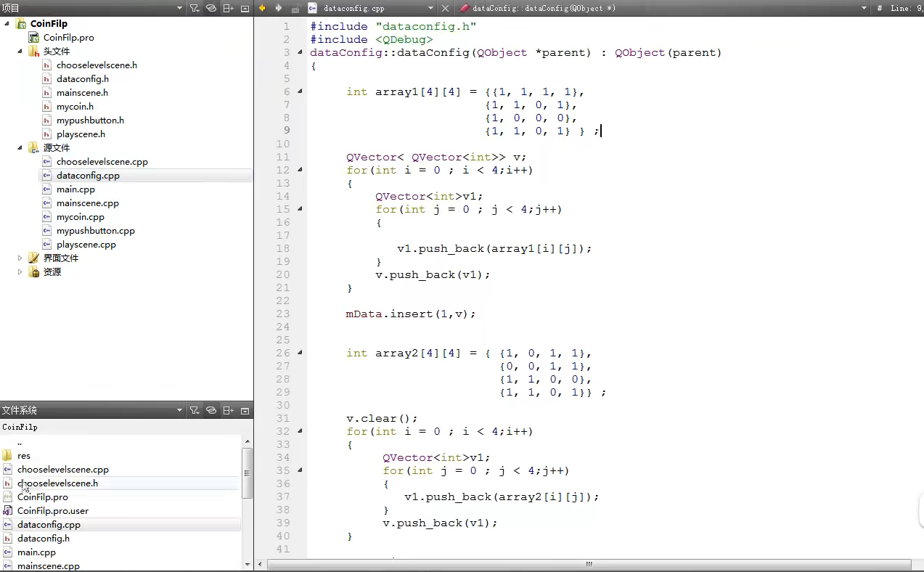Open the 文件系统 view selector dropdown
924x572 pixels.
[x=179, y=410]
